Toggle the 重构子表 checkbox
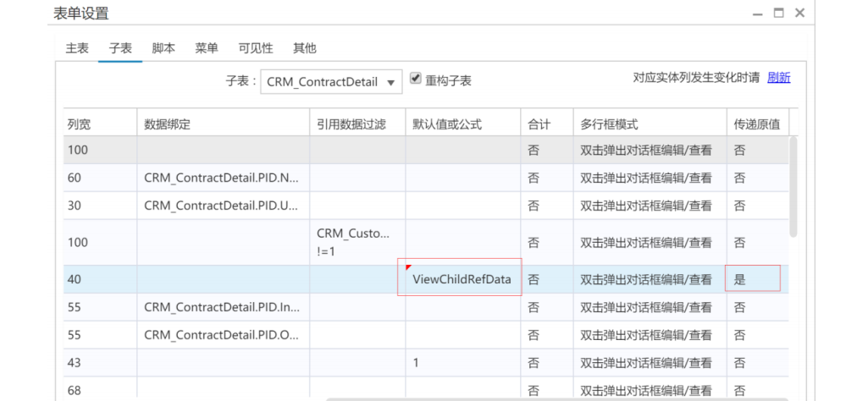The image size is (868, 401). [x=415, y=78]
